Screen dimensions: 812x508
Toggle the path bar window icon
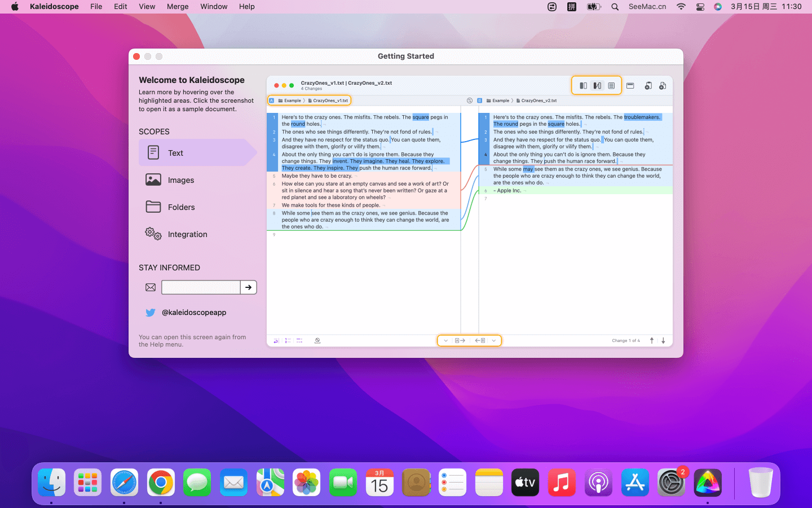click(630, 86)
